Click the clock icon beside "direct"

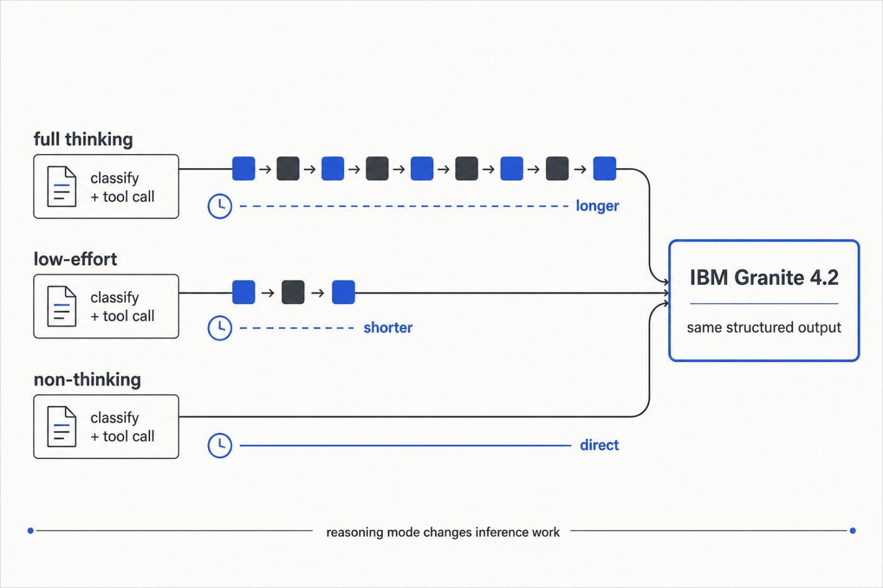click(x=220, y=446)
